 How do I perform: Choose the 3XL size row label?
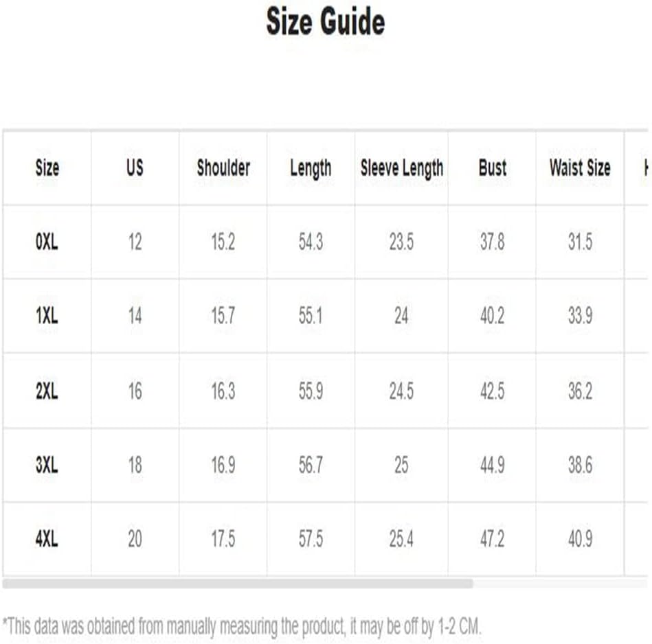click(47, 465)
